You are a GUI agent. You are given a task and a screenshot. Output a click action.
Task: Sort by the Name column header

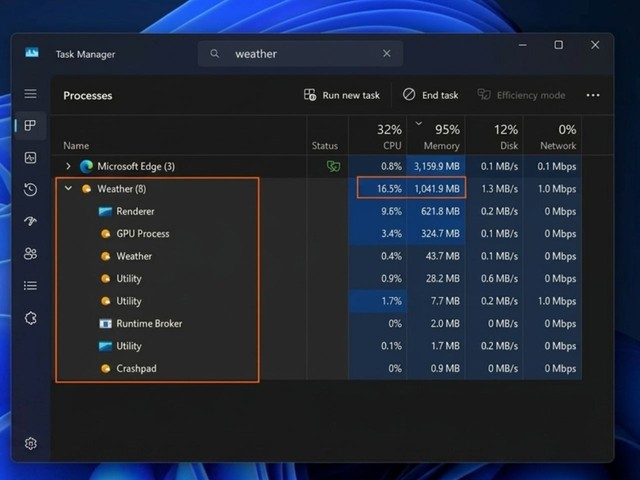76,146
